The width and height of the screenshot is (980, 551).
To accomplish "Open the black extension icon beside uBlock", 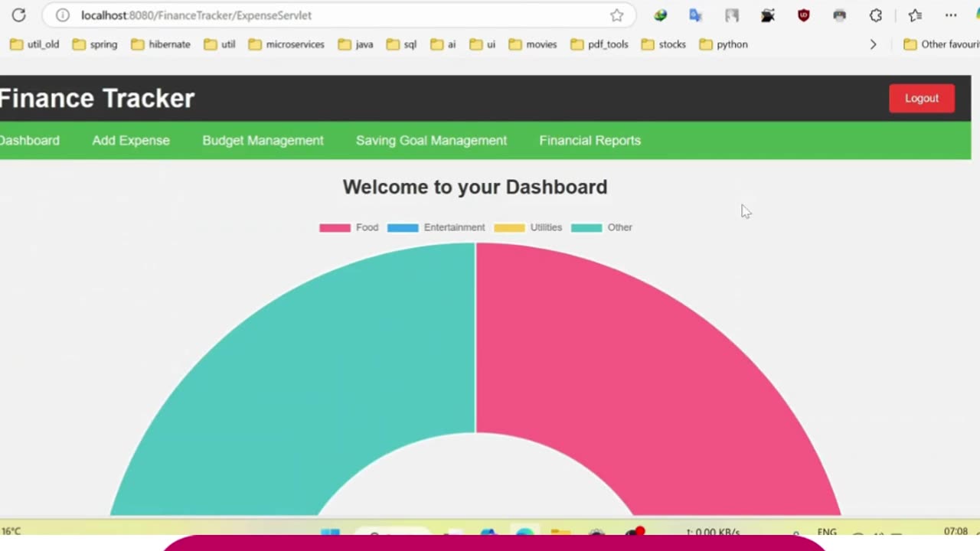I will [x=768, y=15].
